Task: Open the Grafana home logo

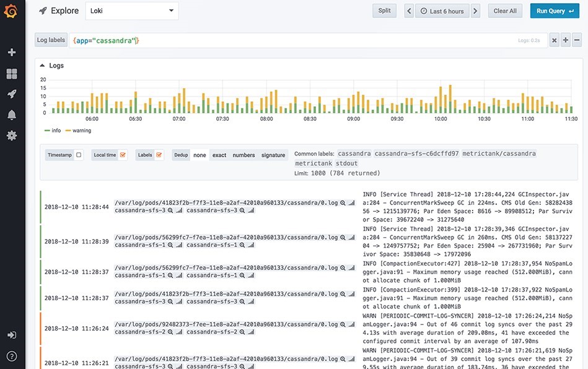Action: 11,11
